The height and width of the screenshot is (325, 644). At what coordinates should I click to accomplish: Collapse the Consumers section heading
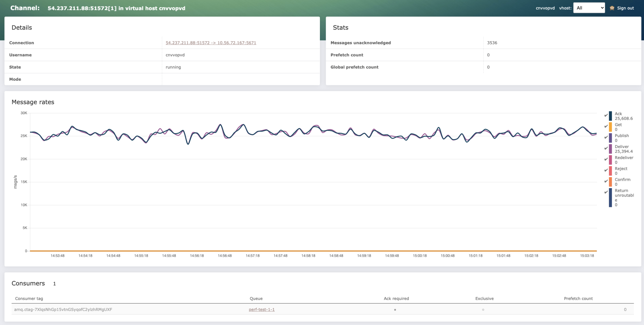(x=28, y=283)
